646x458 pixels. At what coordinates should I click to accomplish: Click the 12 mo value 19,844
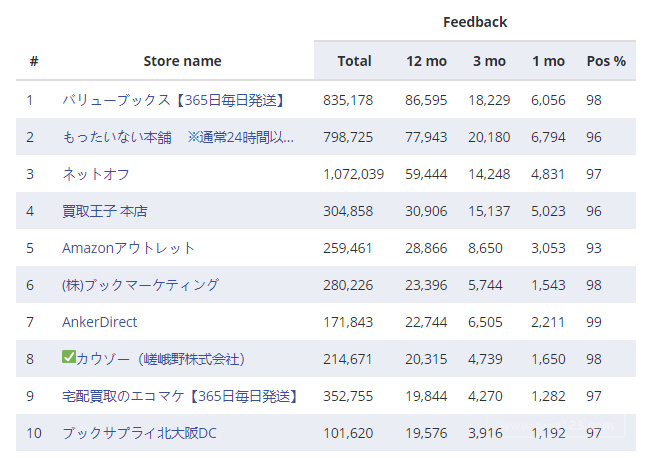(426, 396)
